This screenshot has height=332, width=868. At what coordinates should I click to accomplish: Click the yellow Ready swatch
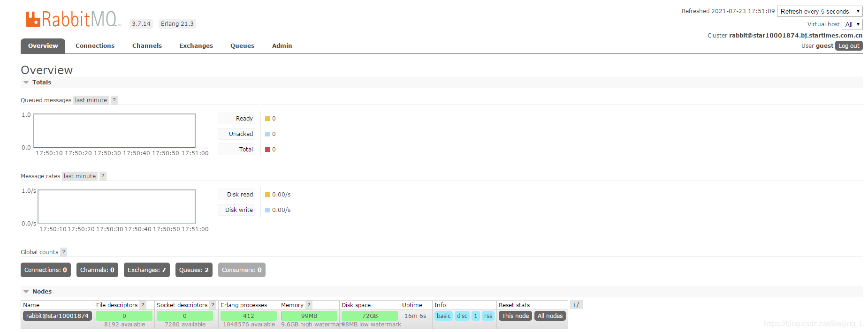coord(267,119)
